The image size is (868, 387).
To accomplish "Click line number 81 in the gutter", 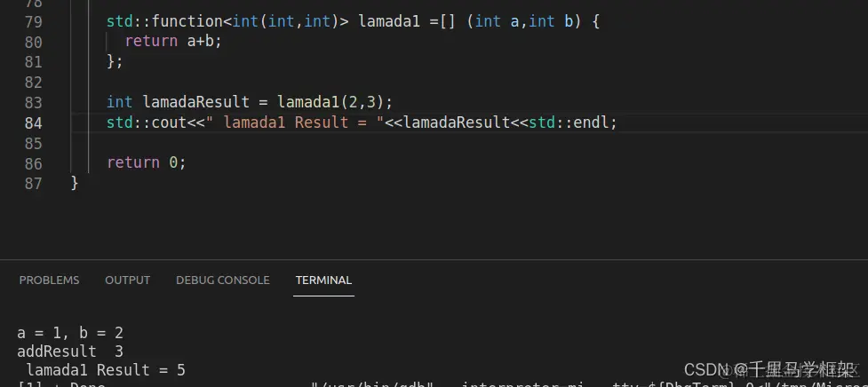I will (33, 62).
